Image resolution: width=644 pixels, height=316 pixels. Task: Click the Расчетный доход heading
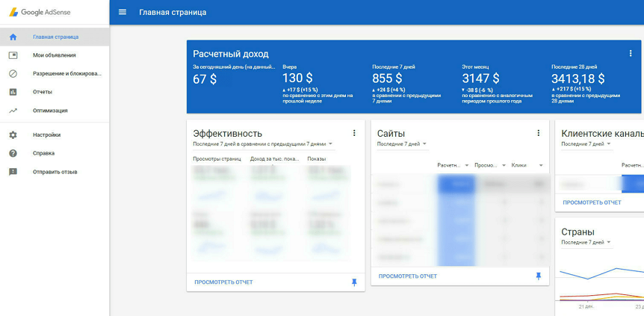231,54
